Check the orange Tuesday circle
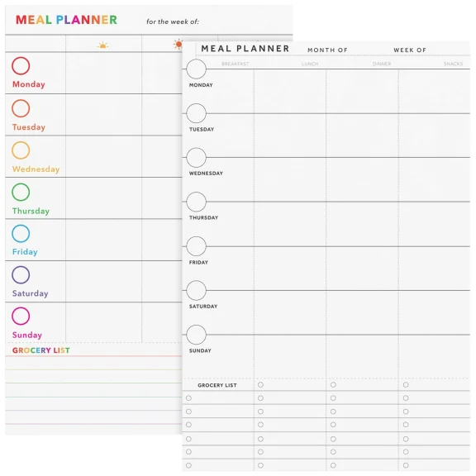The width and height of the screenshot is (476, 476). [21, 108]
